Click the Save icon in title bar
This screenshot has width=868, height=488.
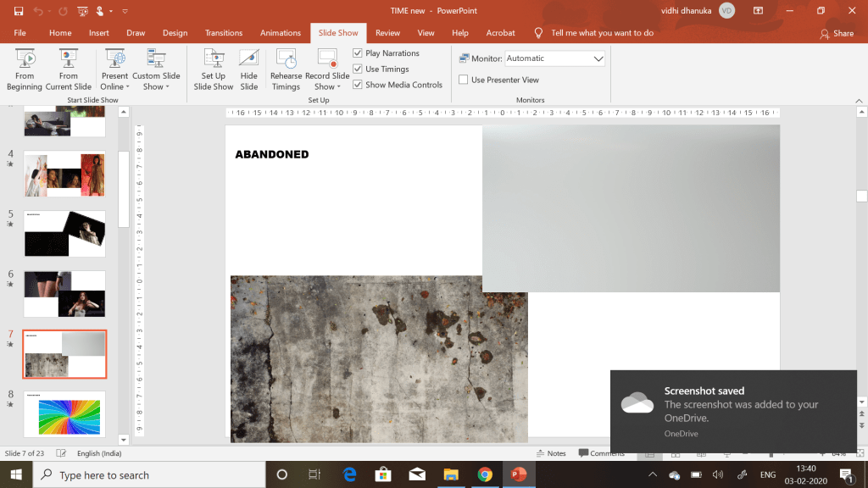pos(19,11)
